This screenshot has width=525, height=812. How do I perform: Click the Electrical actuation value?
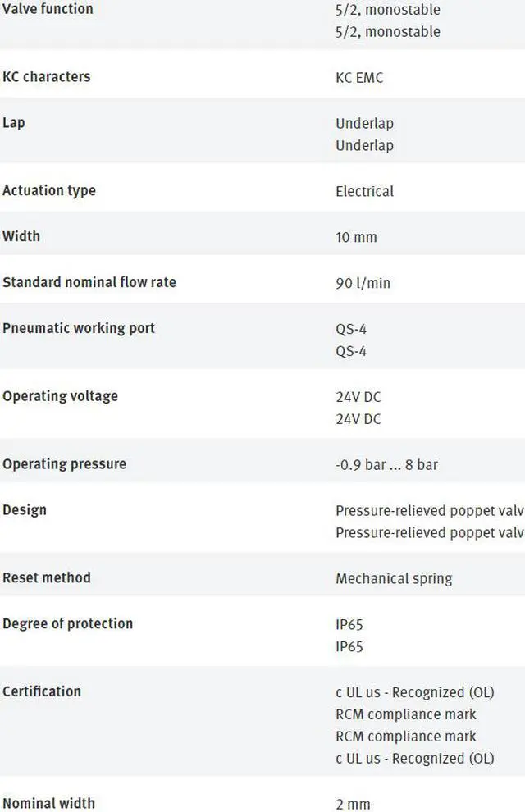tap(364, 191)
